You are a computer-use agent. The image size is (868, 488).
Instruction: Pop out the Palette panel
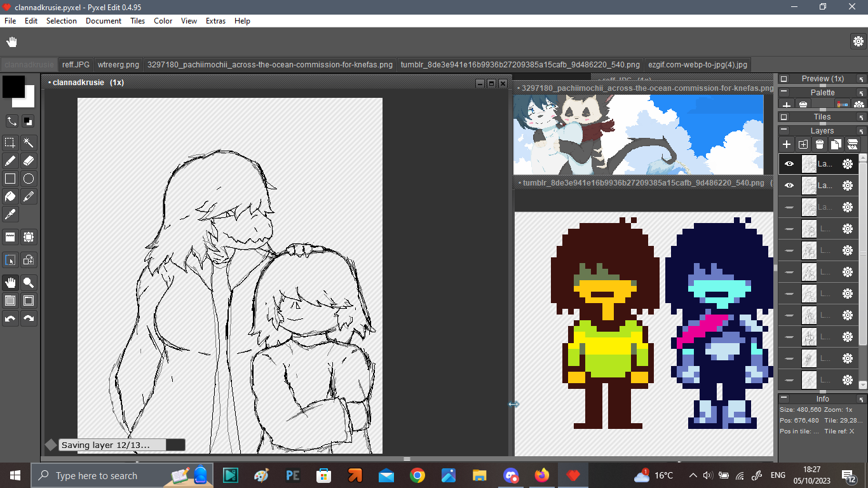click(862, 93)
